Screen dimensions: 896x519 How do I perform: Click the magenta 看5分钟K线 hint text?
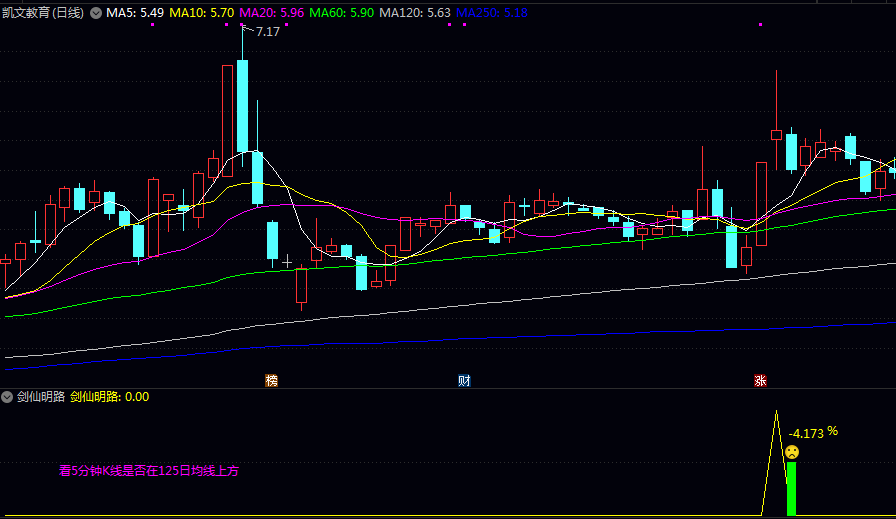point(149,471)
